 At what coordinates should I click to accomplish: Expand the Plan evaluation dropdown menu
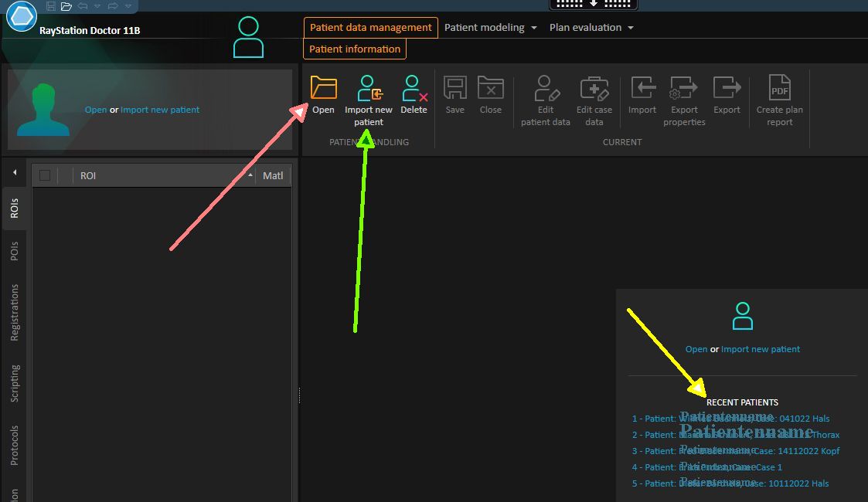coord(591,28)
